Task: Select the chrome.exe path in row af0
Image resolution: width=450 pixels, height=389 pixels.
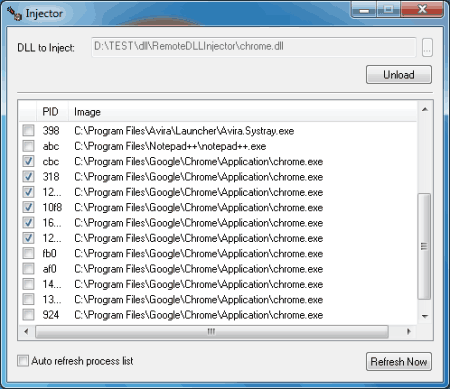Action: point(199,269)
